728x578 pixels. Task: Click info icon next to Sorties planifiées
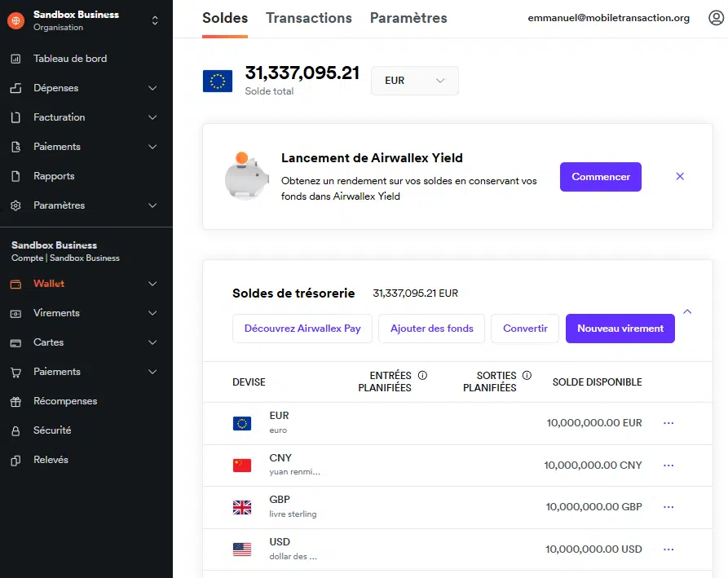[x=527, y=376]
